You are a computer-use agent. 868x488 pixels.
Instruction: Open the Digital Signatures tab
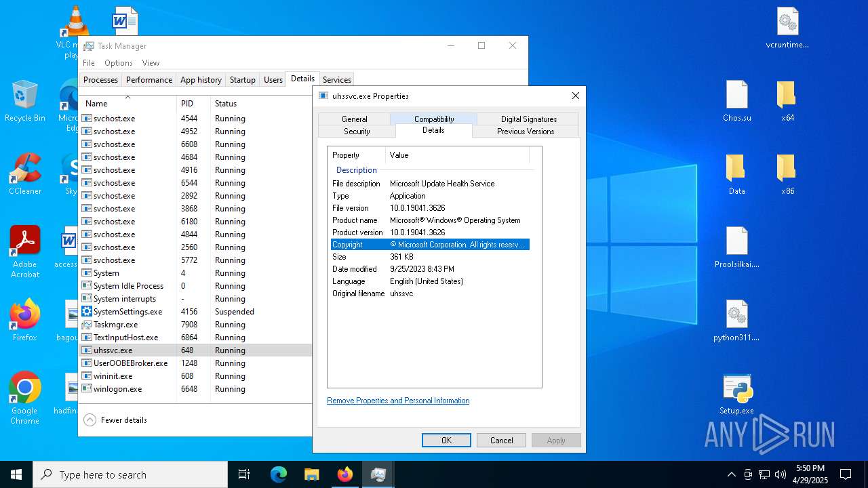click(529, 119)
